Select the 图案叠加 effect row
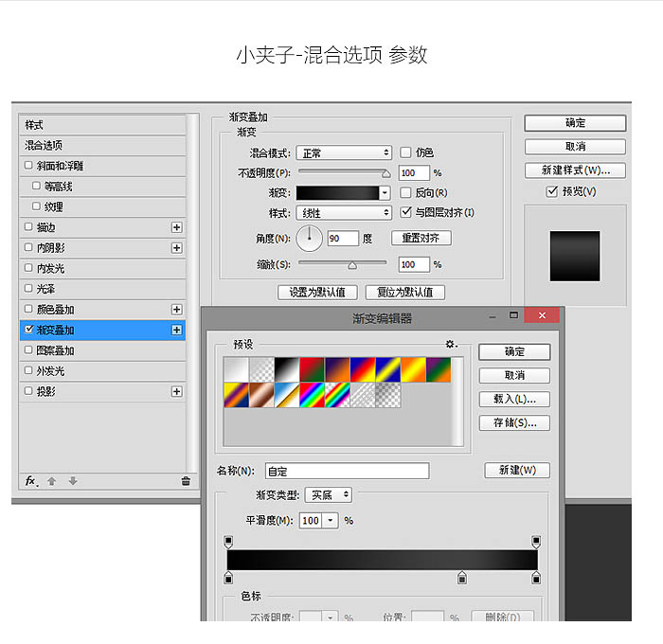Viewport: 663px width, 644px height. click(x=102, y=350)
